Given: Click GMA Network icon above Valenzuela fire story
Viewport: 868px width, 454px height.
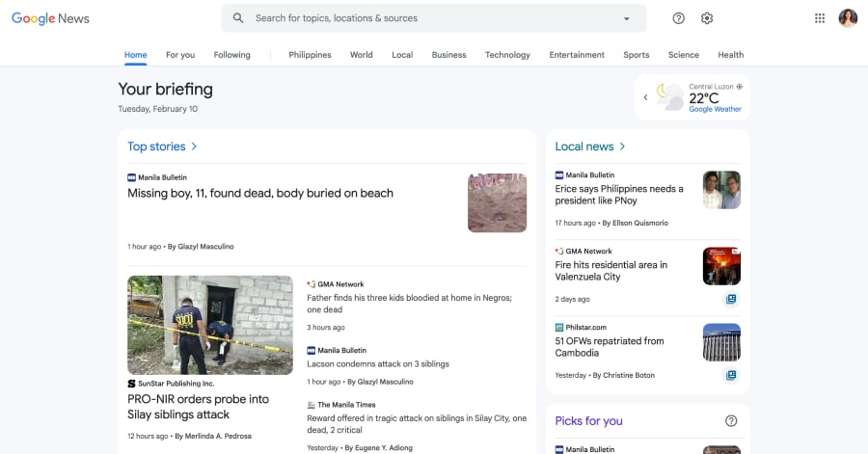Looking at the screenshot, I should pos(559,251).
